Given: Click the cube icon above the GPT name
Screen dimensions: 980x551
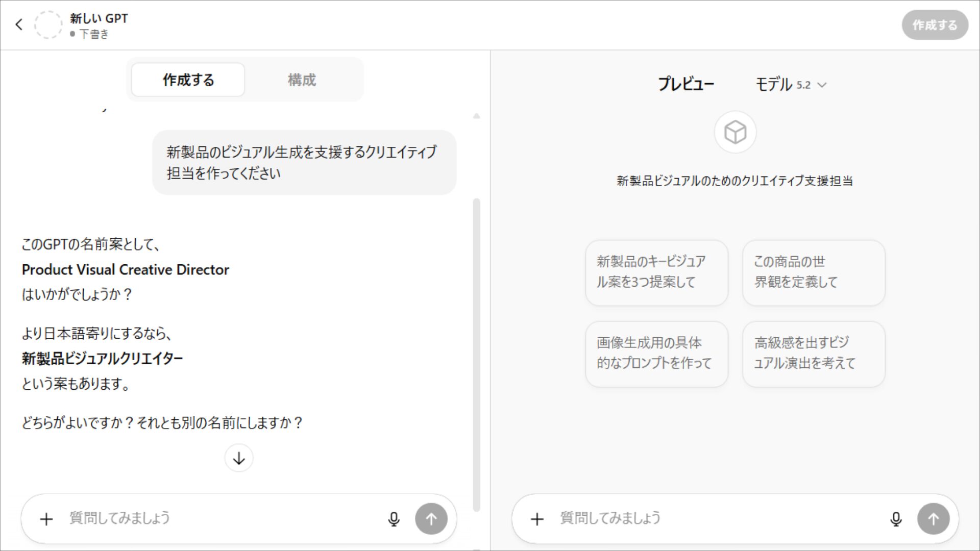Looking at the screenshot, I should pyautogui.click(x=734, y=132).
